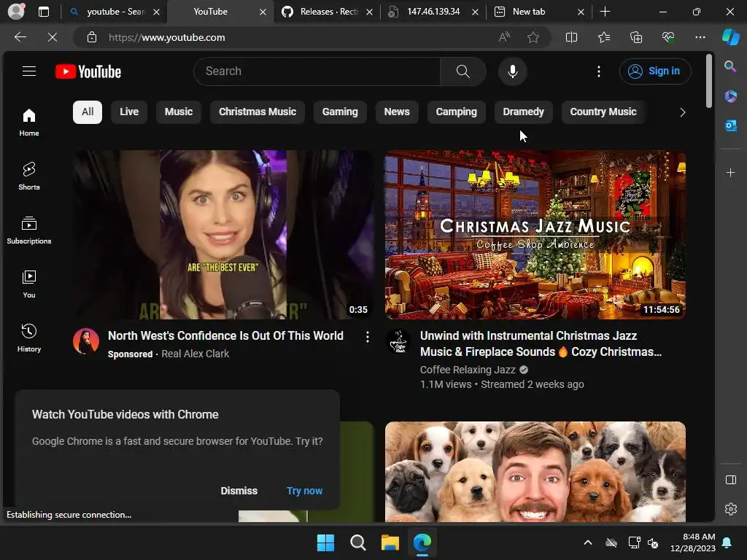Select the Gaming filter chip
The height and width of the screenshot is (560, 747).
[x=340, y=112]
